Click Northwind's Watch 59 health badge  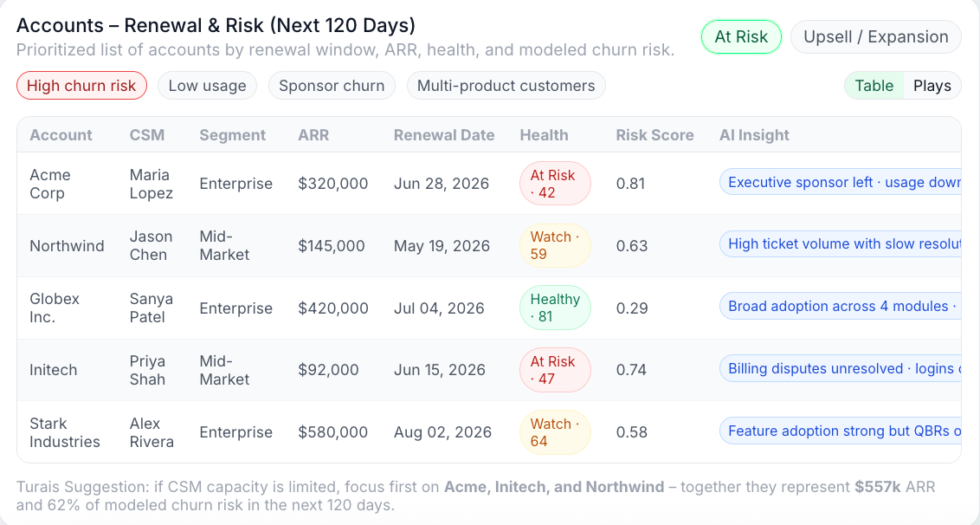554,246
